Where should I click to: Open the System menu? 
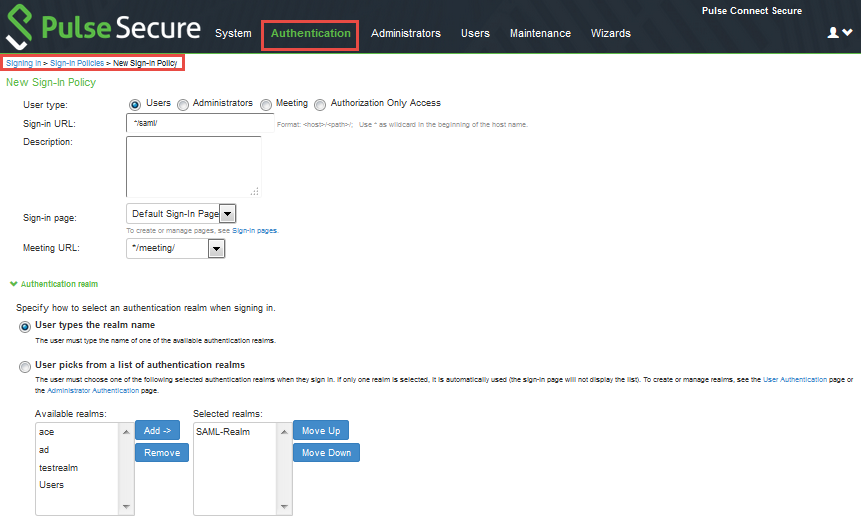tap(233, 33)
